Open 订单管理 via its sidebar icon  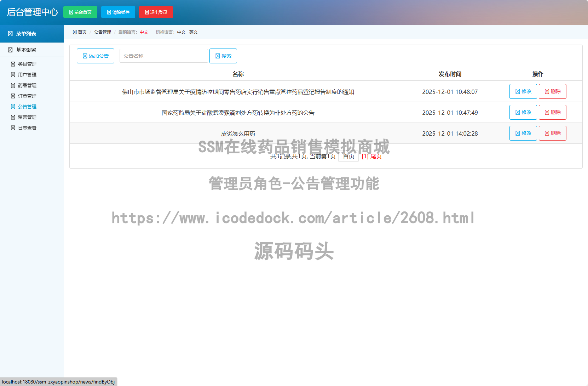tap(12, 96)
